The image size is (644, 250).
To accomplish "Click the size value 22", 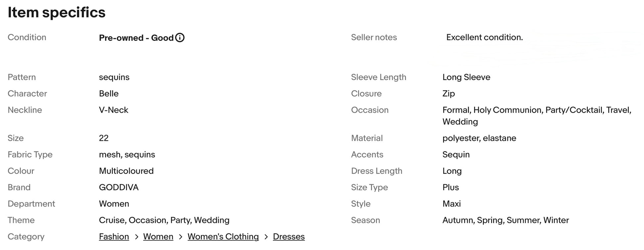I will point(104,138).
